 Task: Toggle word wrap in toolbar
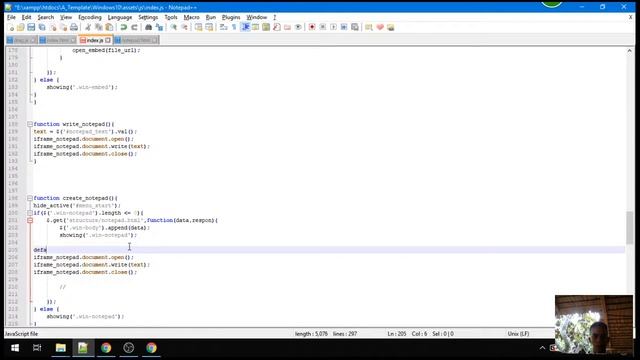click(x=223, y=27)
